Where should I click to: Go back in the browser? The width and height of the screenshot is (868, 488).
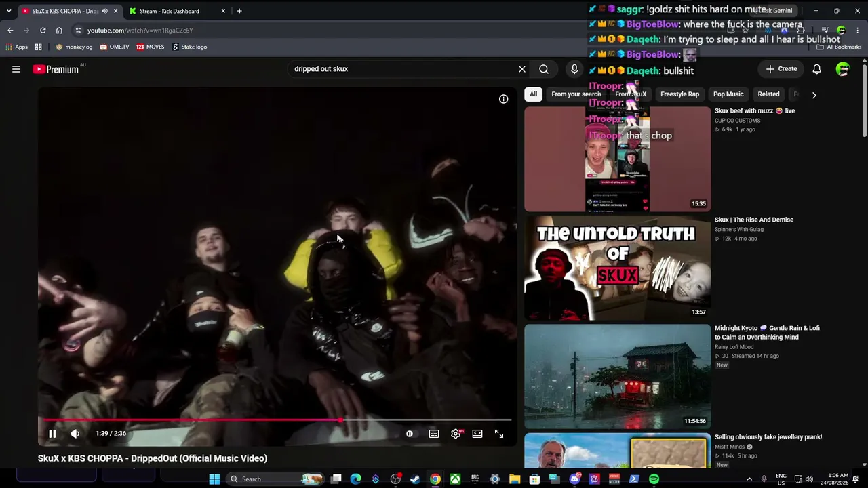tap(10, 30)
